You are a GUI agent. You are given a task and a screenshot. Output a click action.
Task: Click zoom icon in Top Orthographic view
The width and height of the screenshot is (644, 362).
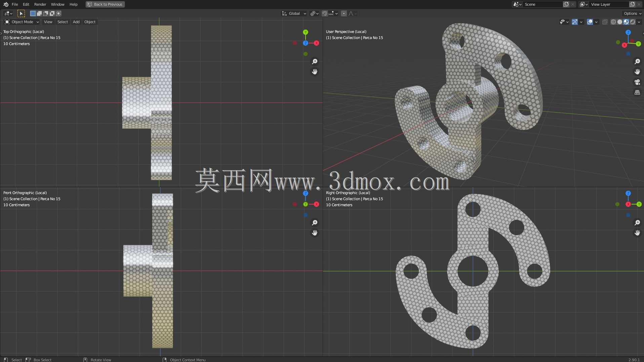315,62
